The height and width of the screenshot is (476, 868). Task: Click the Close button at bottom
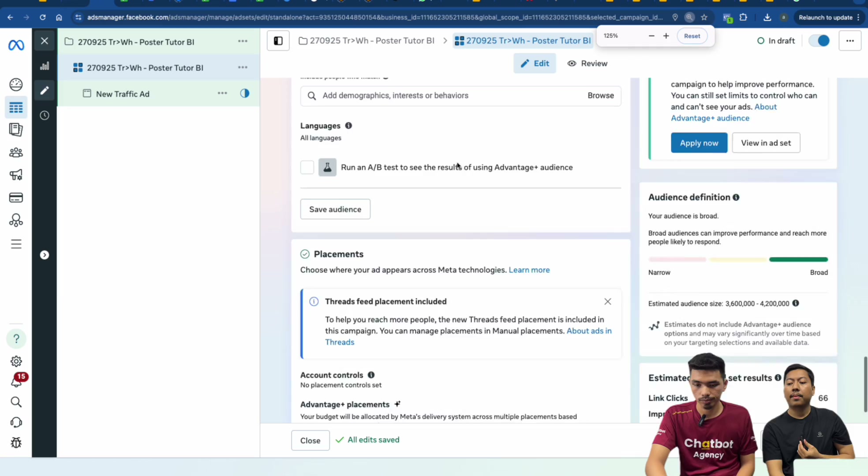[x=310, y=440]
